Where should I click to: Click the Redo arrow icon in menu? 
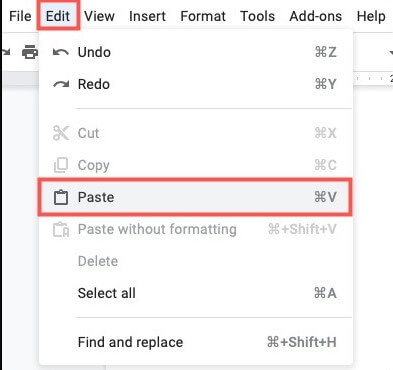(61, 84)
